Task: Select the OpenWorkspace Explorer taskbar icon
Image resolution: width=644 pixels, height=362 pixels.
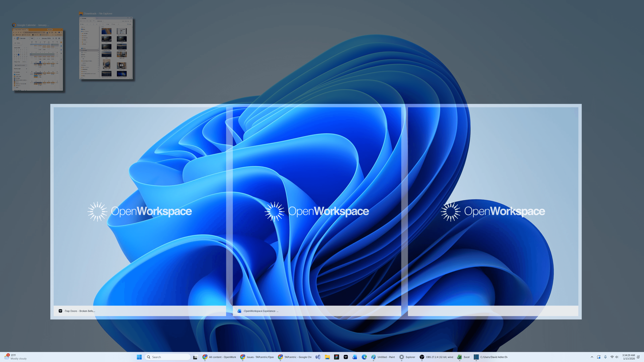Action: (x=402, y=357)
